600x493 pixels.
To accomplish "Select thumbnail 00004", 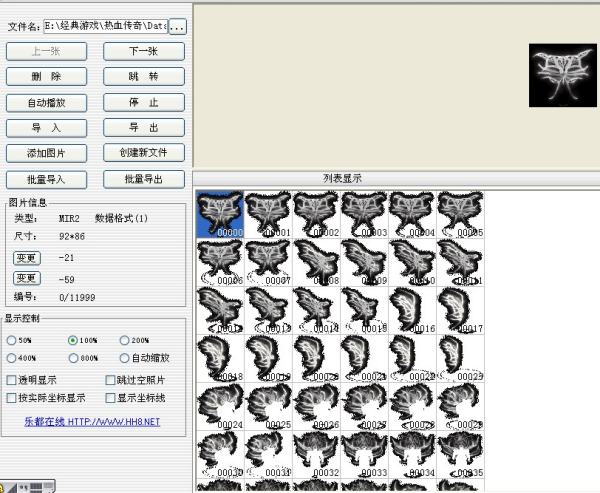I will [x=412, y=214].
